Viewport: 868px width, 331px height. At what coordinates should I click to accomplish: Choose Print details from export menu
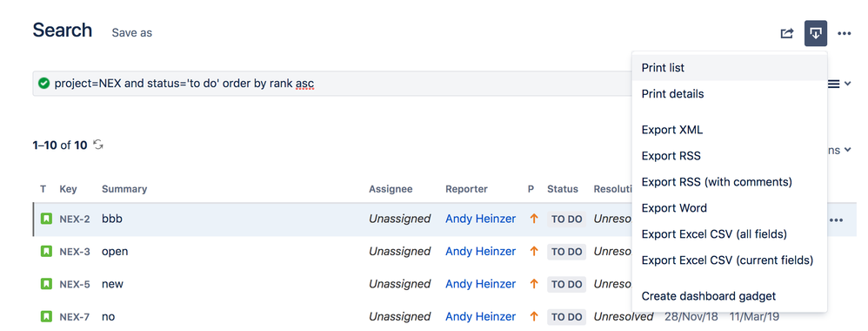tap(729, 94)
